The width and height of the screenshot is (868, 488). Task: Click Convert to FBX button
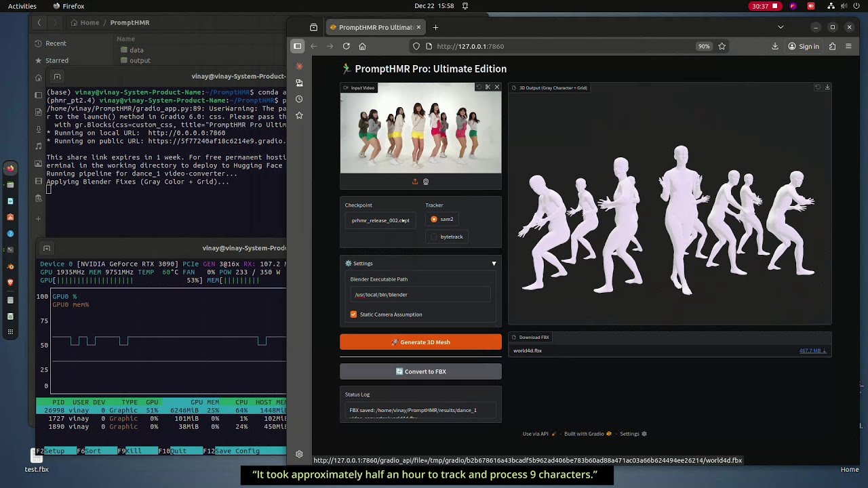tap(420, 371)
